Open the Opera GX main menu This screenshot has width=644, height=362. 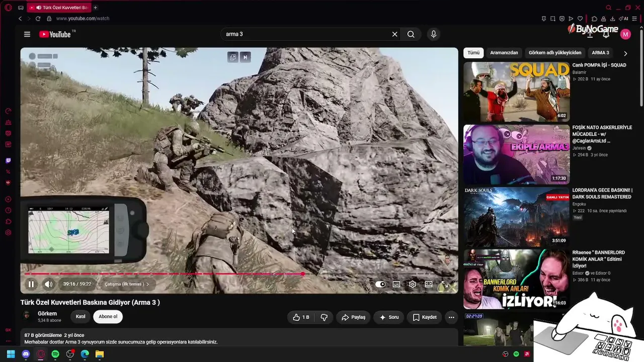coord(8,8)
